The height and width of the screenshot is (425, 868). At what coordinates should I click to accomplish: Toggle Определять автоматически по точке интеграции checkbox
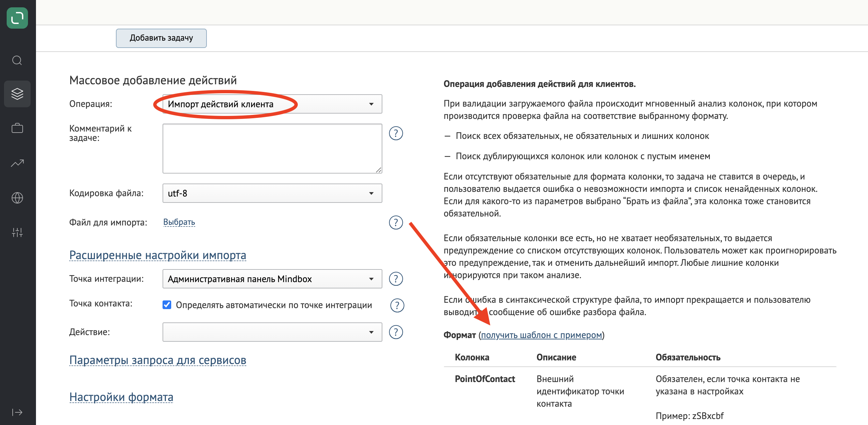coord(167,305)
